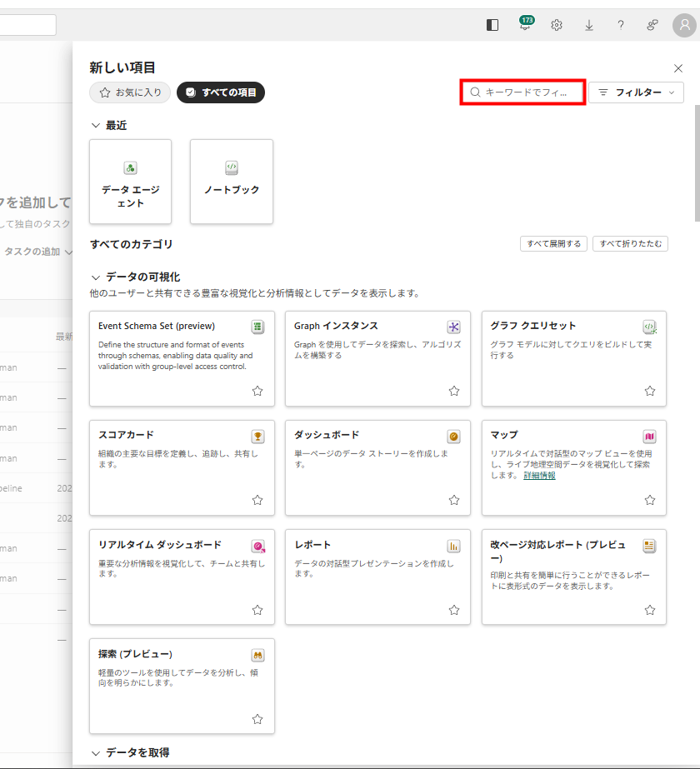Open the user account avatar

coord(684,25)
